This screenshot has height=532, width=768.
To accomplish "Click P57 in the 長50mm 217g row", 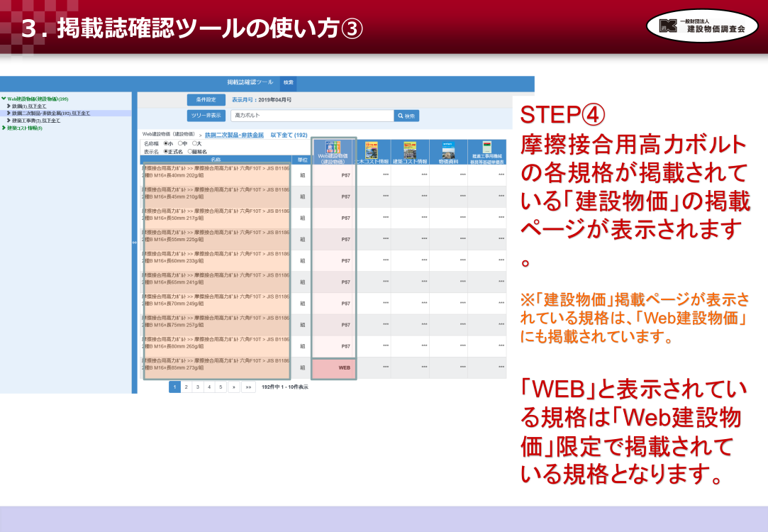I will [x=346, y=218].
